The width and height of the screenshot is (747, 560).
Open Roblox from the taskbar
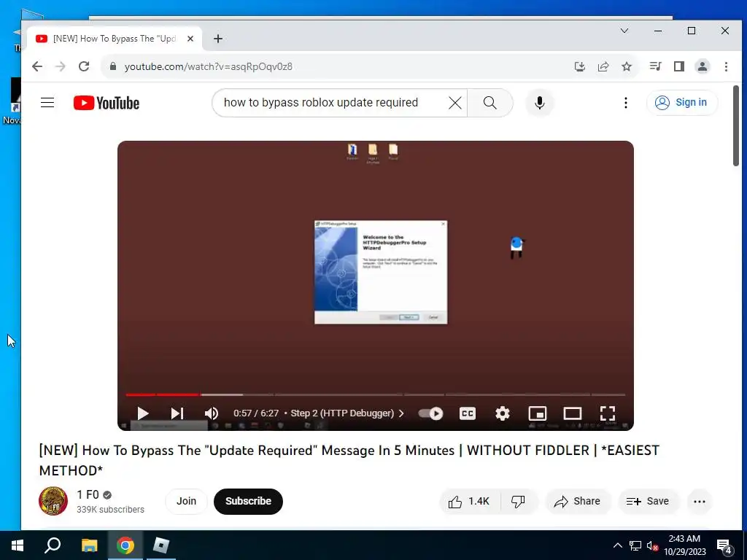[161, 545]
